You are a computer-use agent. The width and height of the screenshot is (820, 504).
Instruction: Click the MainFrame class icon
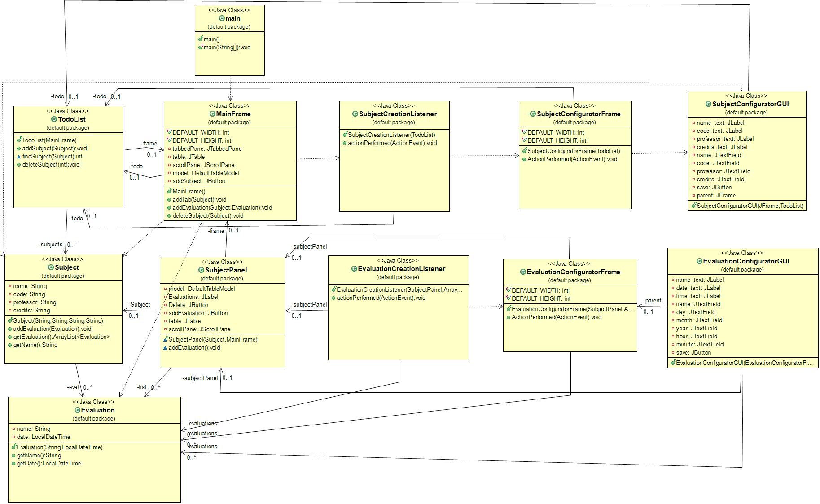coord(212,114)
